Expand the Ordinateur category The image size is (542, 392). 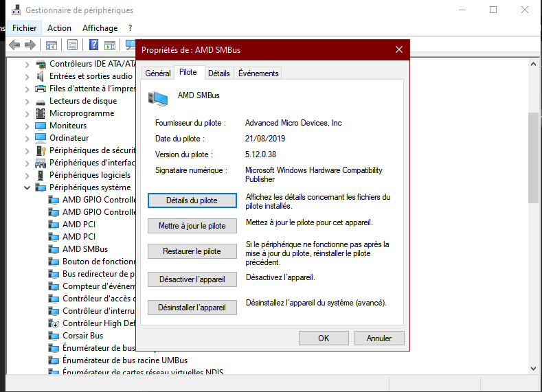point(27,139)
